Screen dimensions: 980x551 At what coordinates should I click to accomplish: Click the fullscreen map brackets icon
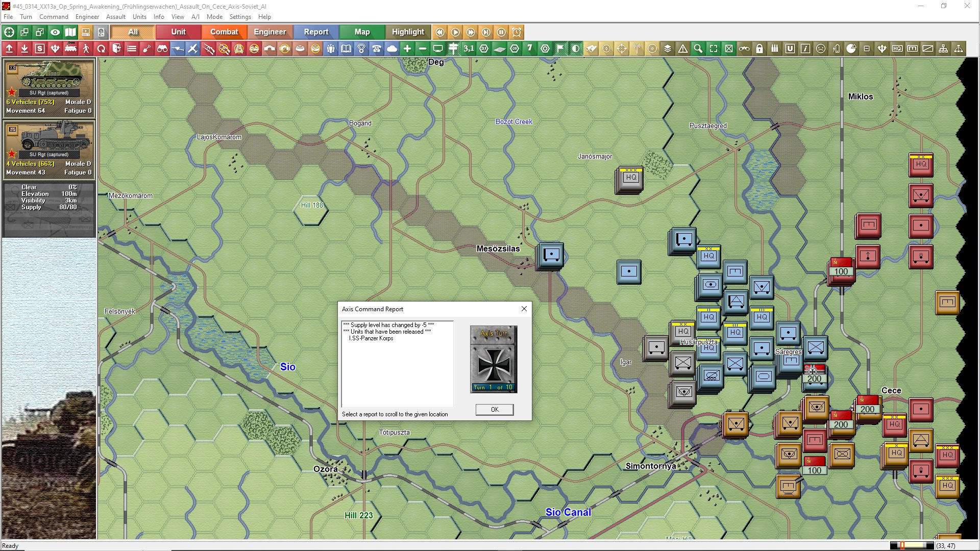point(714,48)
